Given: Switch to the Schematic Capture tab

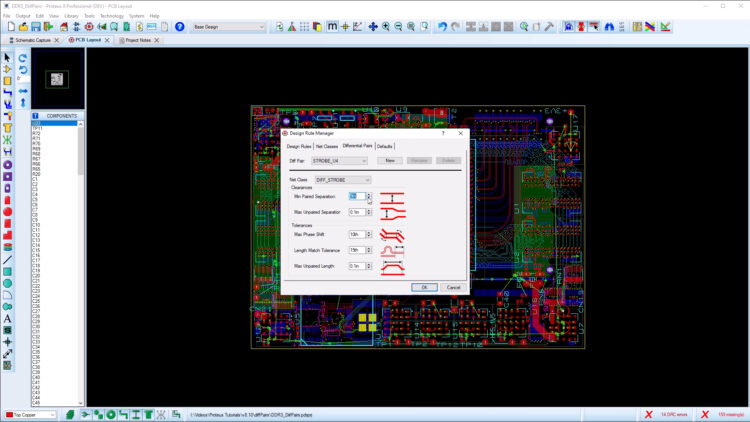Looking at the screenshot, I should coord(33,40).
